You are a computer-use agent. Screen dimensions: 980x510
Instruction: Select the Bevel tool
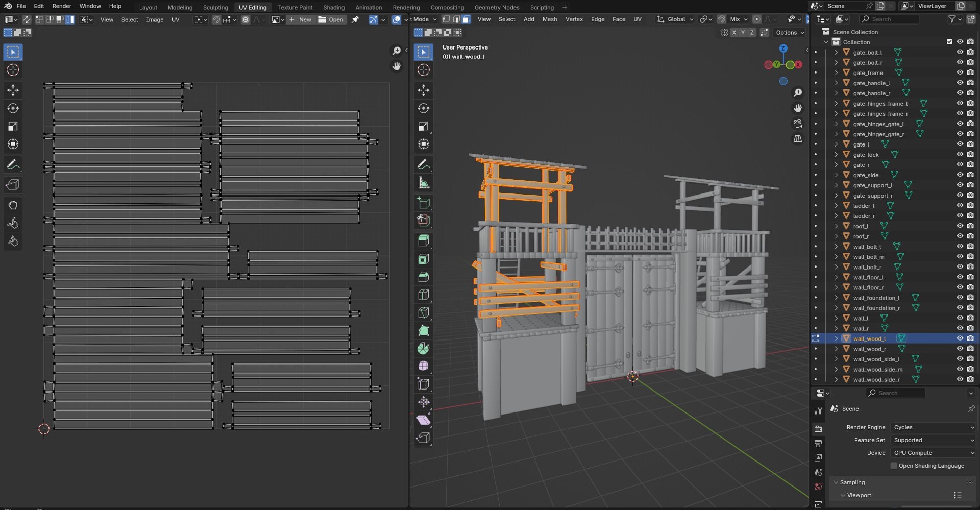[x=423, y=277]
